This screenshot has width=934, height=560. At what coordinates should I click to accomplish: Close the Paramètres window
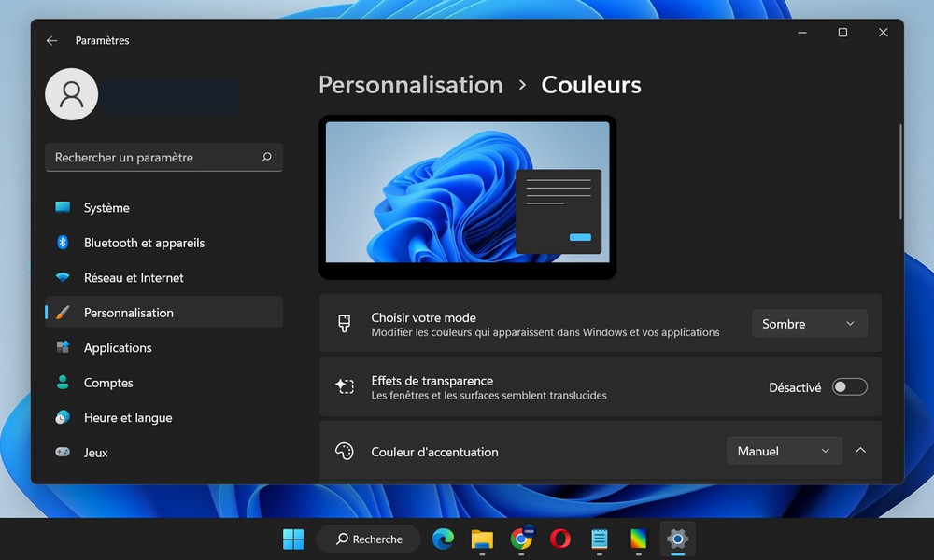[x=884, y=33]
